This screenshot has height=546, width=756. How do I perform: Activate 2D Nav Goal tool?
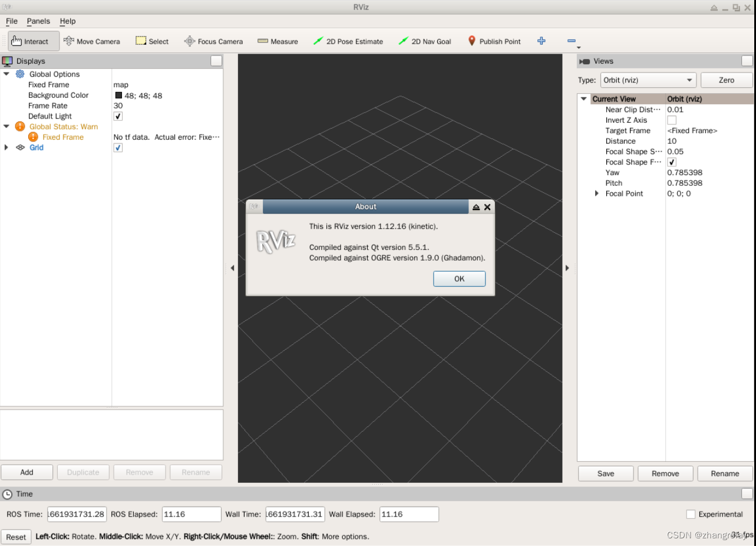coord(424,41)
